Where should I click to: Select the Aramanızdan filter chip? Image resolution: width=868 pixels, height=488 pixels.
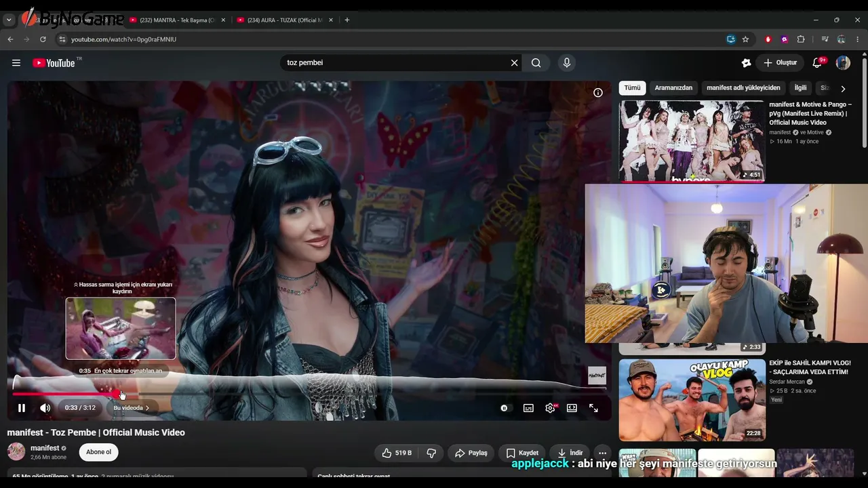[x=673, y=88]
